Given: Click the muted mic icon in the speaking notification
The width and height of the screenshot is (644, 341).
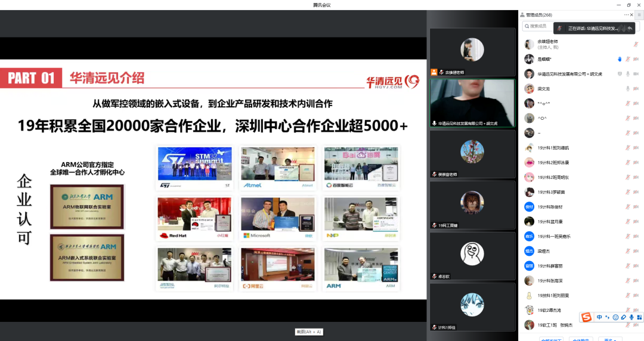Looking at the screenshot, I should pyautogui.click(x=559, y=29).
